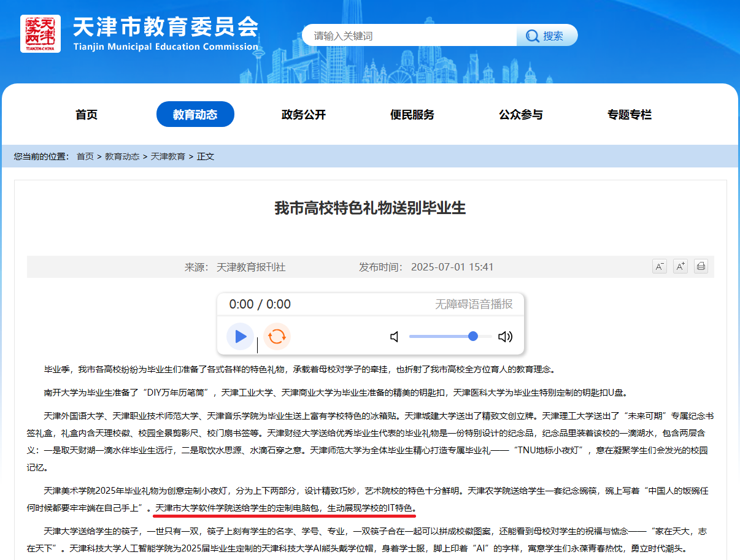The height and width of the screenshot is (560, 740).
Task: Click the paragraph beginning 毕业季，我市各高校
Action: (x=300, y=369)
